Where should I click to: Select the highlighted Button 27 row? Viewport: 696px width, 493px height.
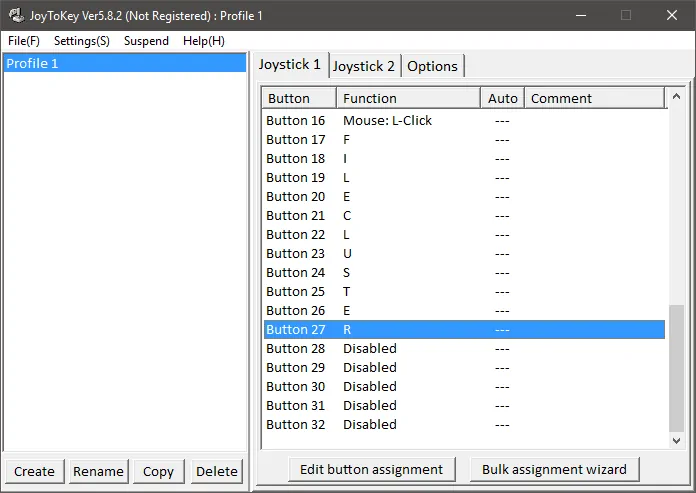tap(464, 330)
